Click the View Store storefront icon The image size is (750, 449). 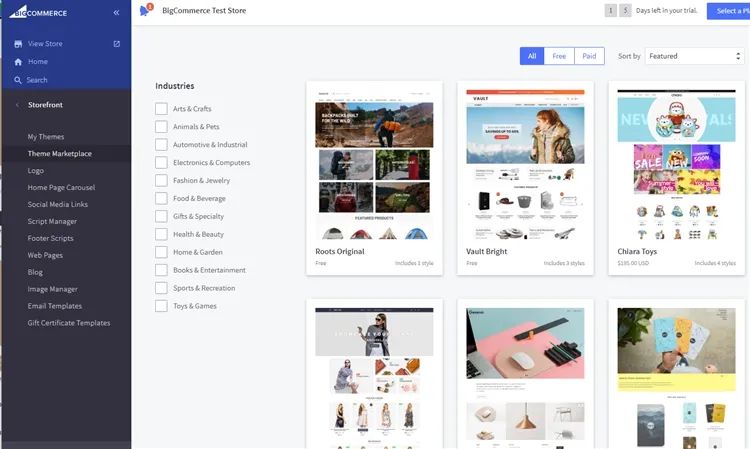pyautogui.click(x=18, y=44)
